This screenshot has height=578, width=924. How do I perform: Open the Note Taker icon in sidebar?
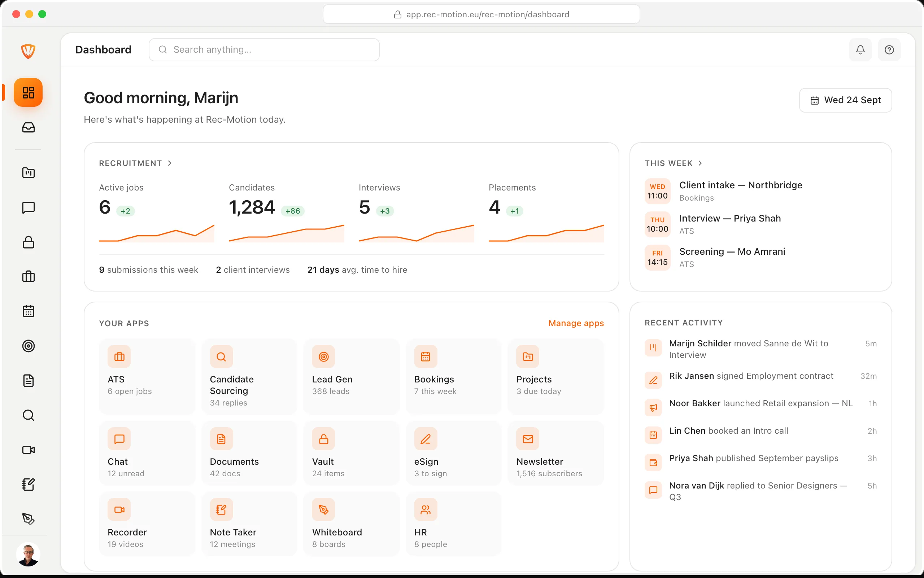[x=28, y=485]
